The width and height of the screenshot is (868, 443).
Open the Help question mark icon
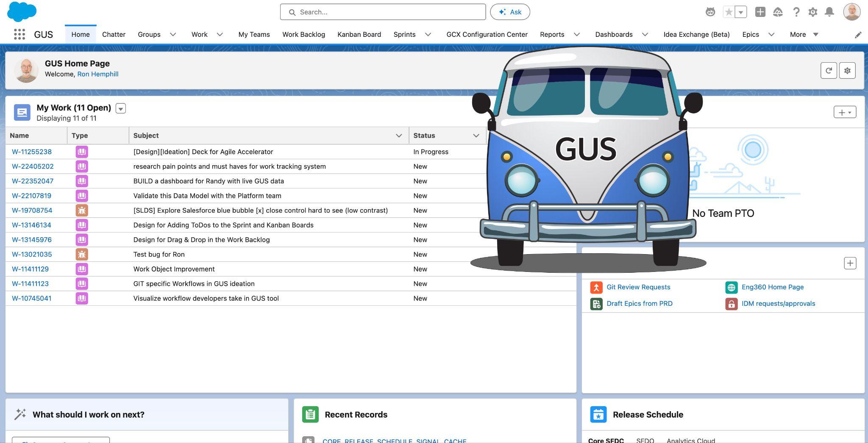pyautogui.click(x=796, y=12)
